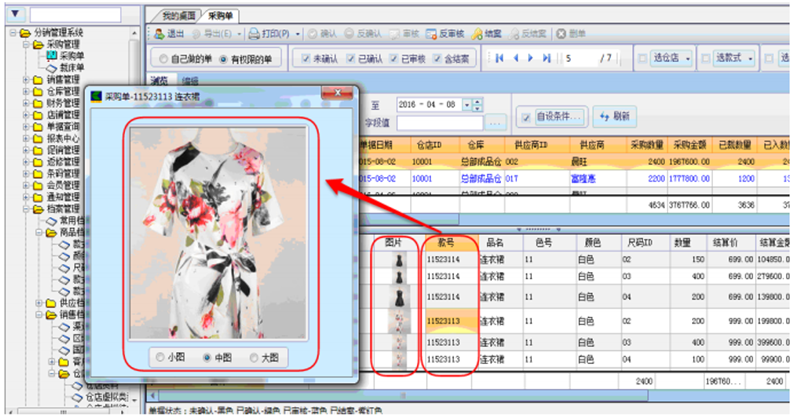800x420 pixels.
Task: Open the 选款式 dropdown
Action: coord(749,59)
